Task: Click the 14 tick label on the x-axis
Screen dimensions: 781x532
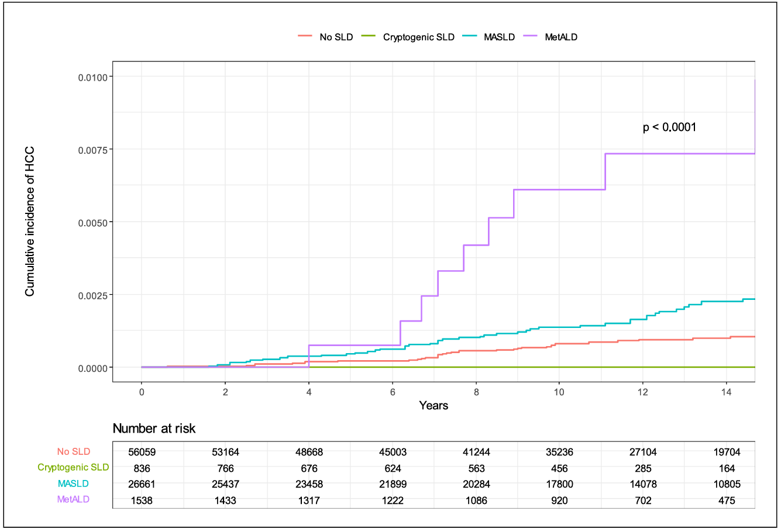Action: click(x=727, y=392)
